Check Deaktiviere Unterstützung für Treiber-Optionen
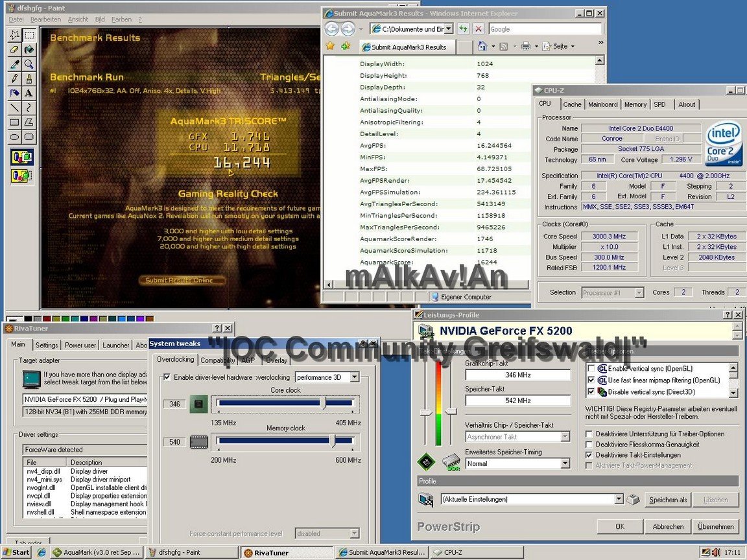The width and height of the screenshot is (747, 560). point(589,434)
